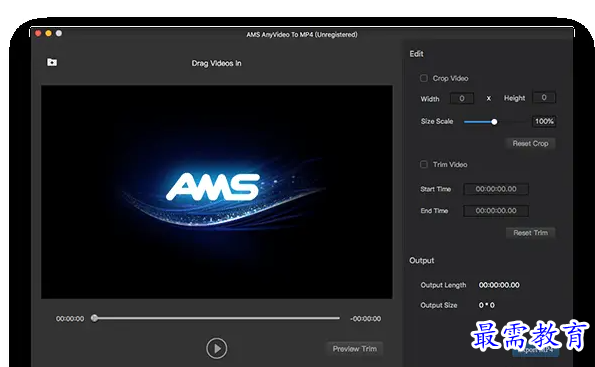This screenshot has width=595, height=367.
Task: Click the Start Time field
Action: click(x=496, y=189)
